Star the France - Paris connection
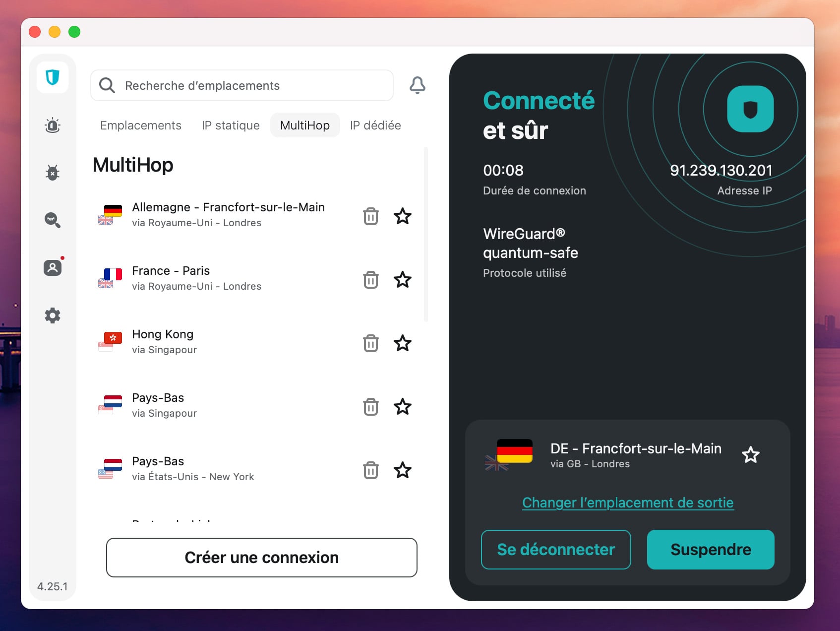 [403, 279]
